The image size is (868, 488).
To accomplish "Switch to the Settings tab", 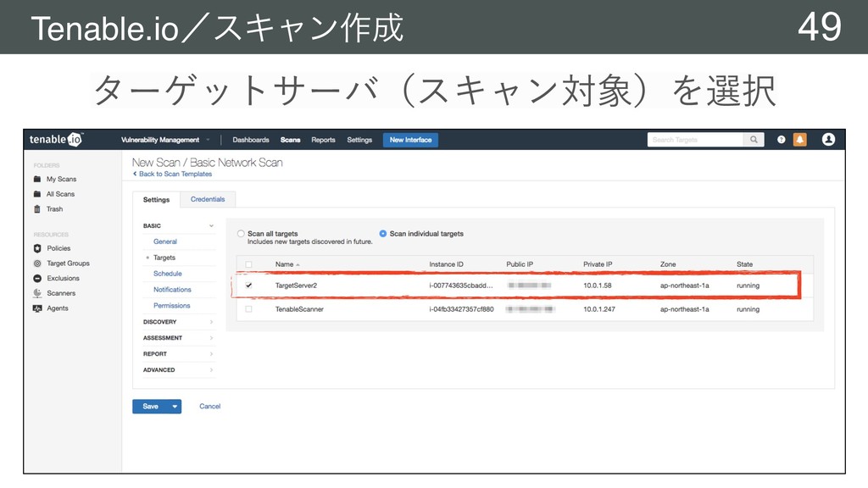I will pos(156,200).
